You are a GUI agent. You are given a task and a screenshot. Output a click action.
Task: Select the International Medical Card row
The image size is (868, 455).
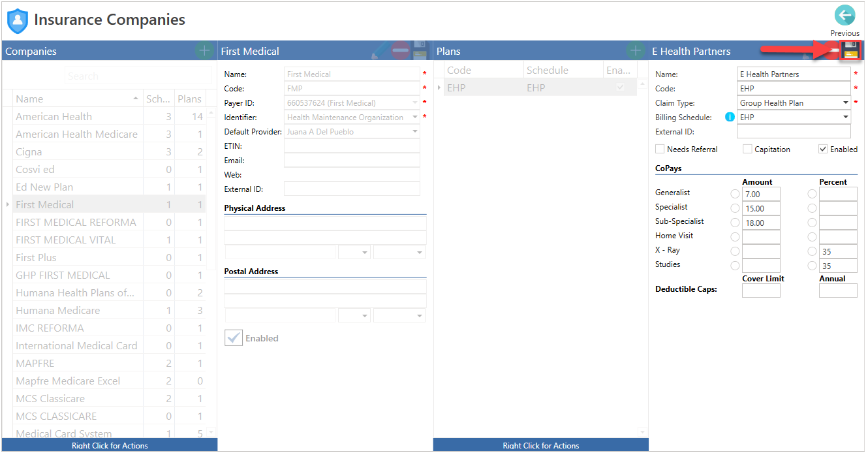pos(110,345)
